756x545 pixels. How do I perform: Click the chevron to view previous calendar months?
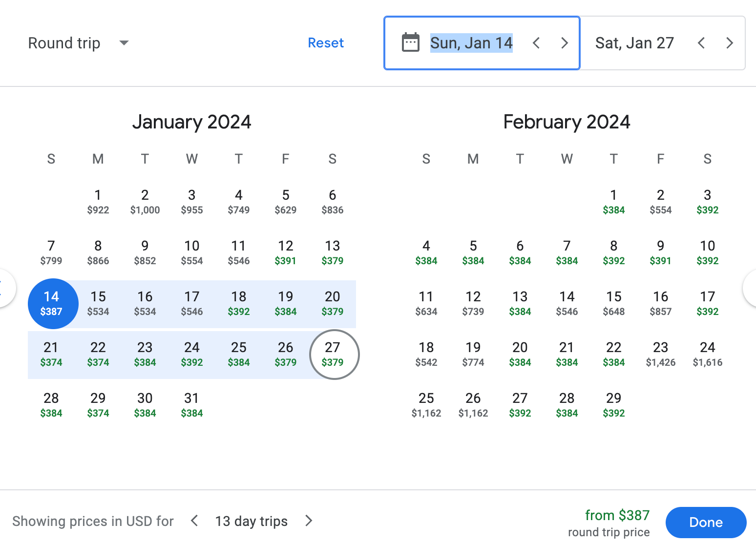click(x=4, y=288)
